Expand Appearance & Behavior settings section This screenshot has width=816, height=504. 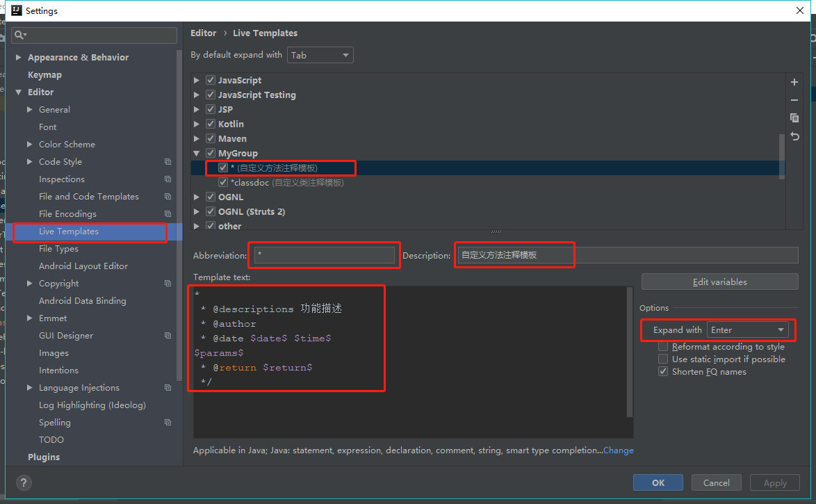coord(18,57)
